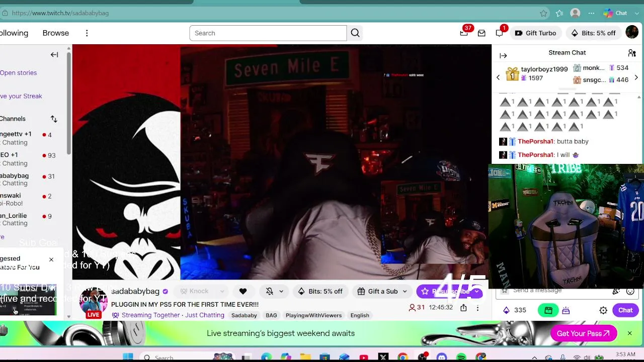Click the heart follow icon
Image resolution: width=644 pixels, height=362 pixels.
tap(243, 291)
